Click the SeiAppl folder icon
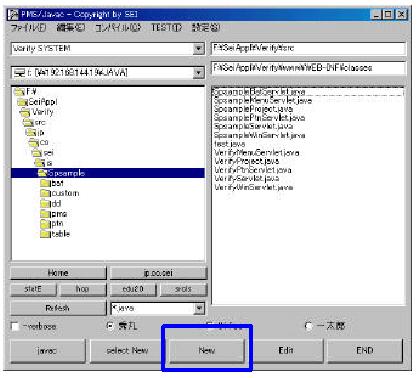Image resolution: width=418 pixels, height=378 pixels. 23,102
